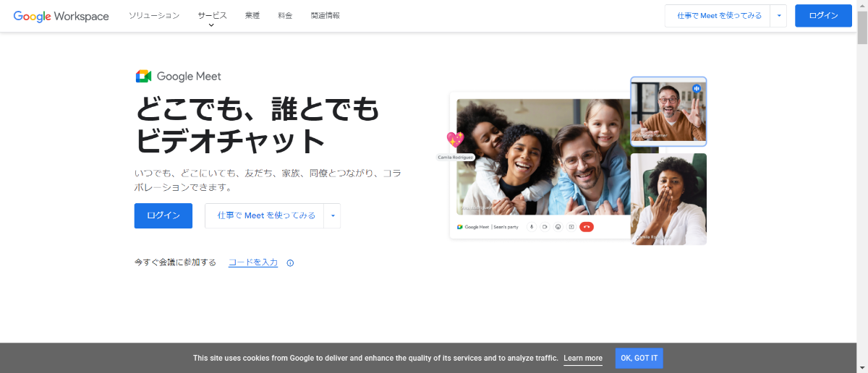Click the 今すぐ会議に参加する text

(x=175, y=262)
